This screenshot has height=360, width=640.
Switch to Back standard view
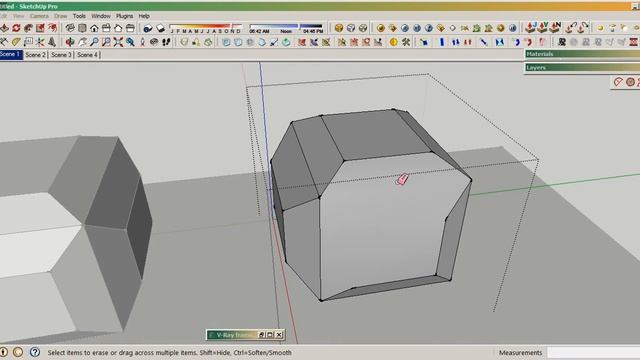[118, 28]
